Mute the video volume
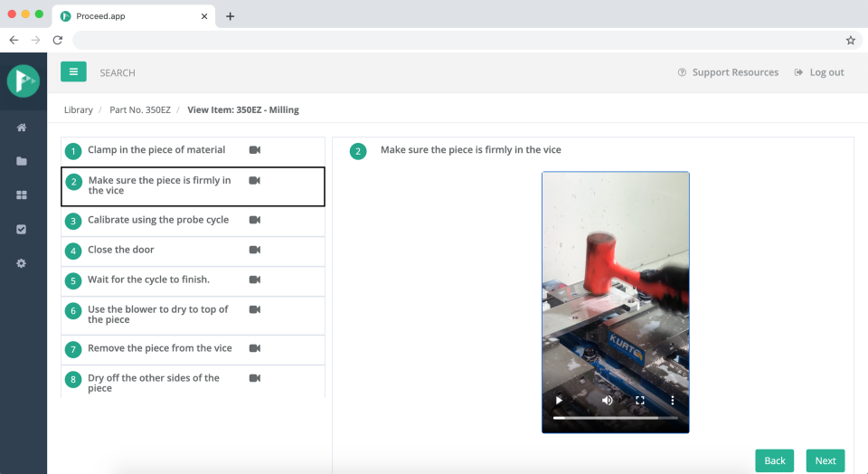Screen dimensions: 868x474 tap(608, 400)
